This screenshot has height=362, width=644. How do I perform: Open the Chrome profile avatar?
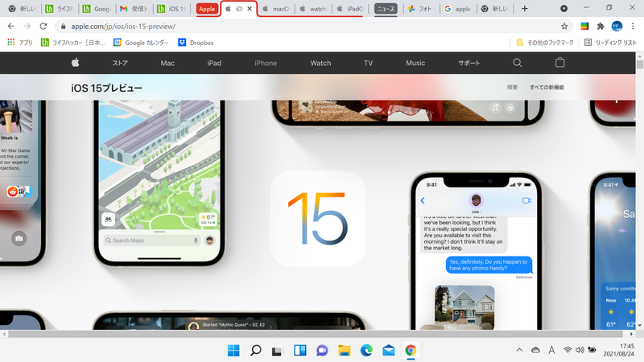click(x=617, y=27)
